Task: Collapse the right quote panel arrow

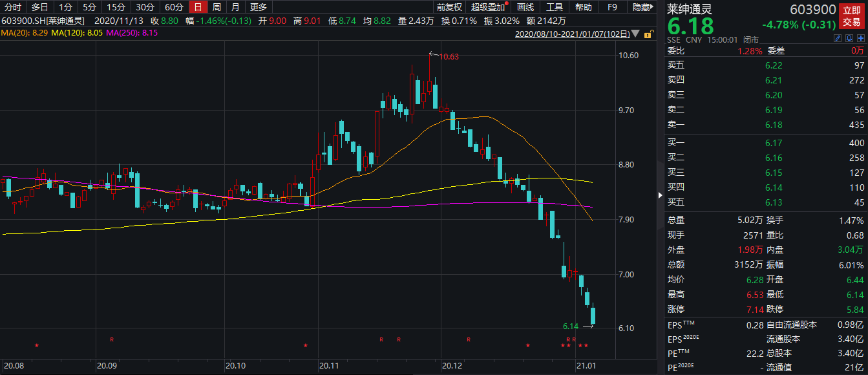Action: click(661, 194)
